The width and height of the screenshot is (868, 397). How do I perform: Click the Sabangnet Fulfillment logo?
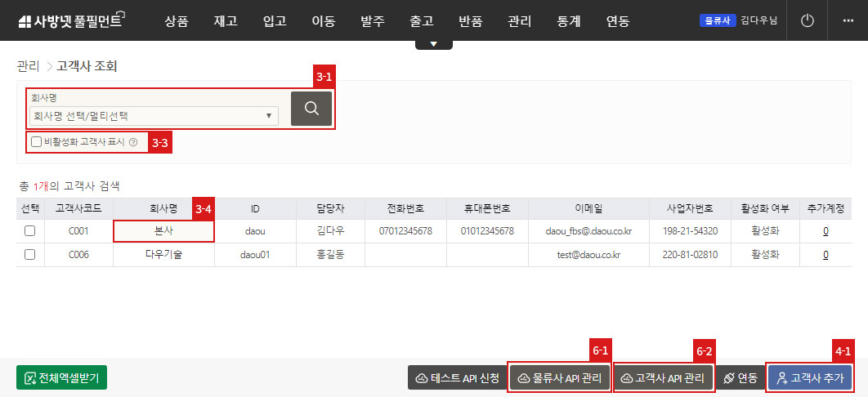click(73, 21)
